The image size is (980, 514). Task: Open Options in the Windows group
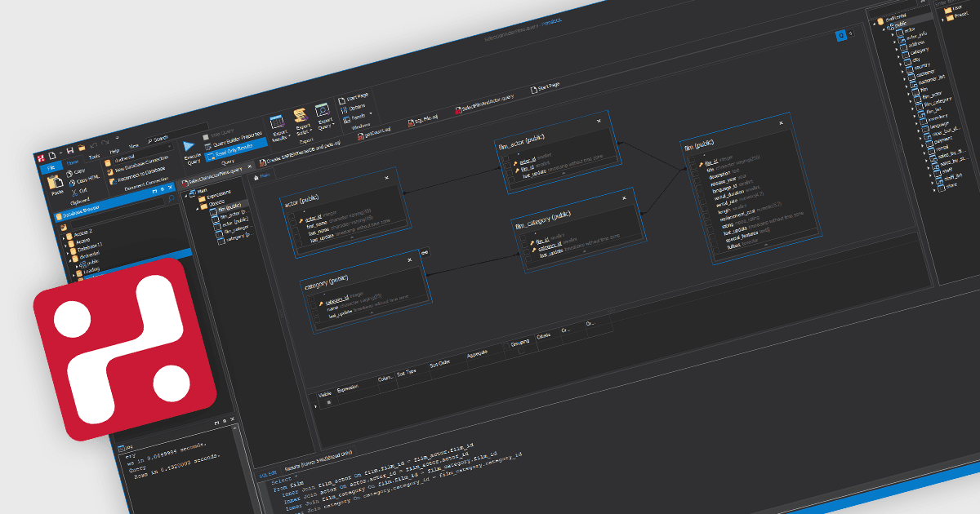pyautogui.click(x=353, y=108)
